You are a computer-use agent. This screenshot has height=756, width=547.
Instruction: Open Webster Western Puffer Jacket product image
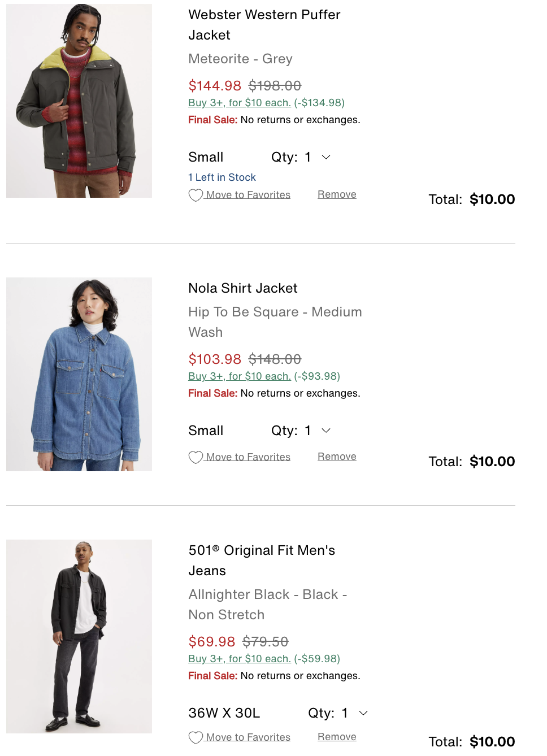(x=79, y=101)
